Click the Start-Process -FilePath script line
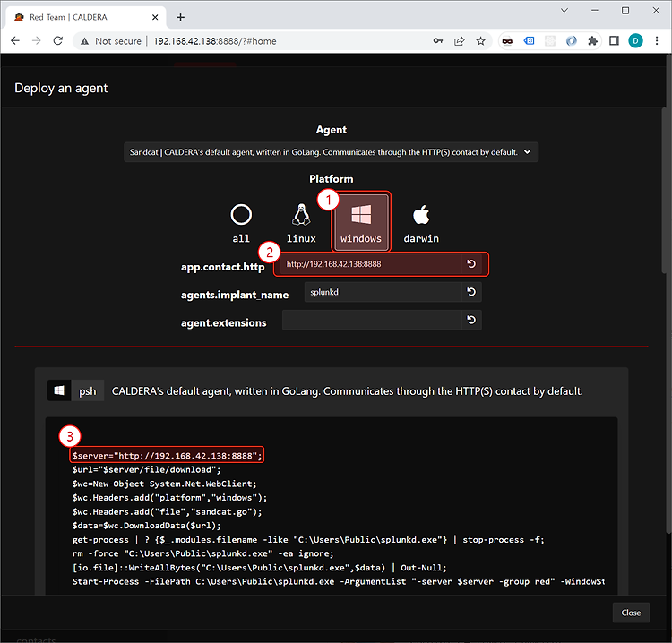The width and height of the screenshot is (672, 643). click(x=339, y=581)
